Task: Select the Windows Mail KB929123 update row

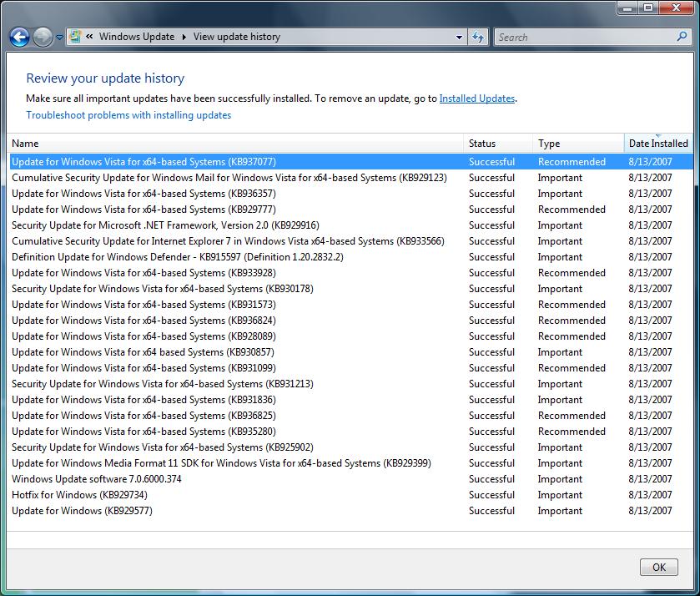Action: (351, 178)
